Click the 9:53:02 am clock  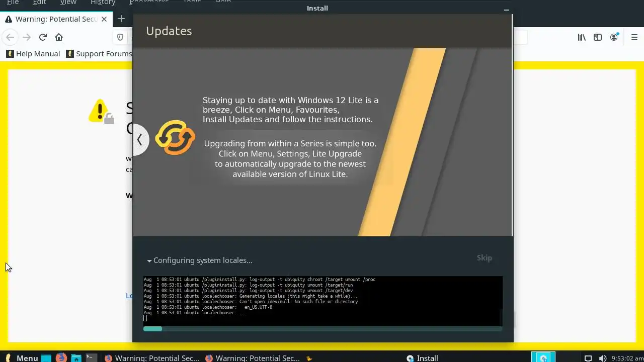(x=626, y=358)
